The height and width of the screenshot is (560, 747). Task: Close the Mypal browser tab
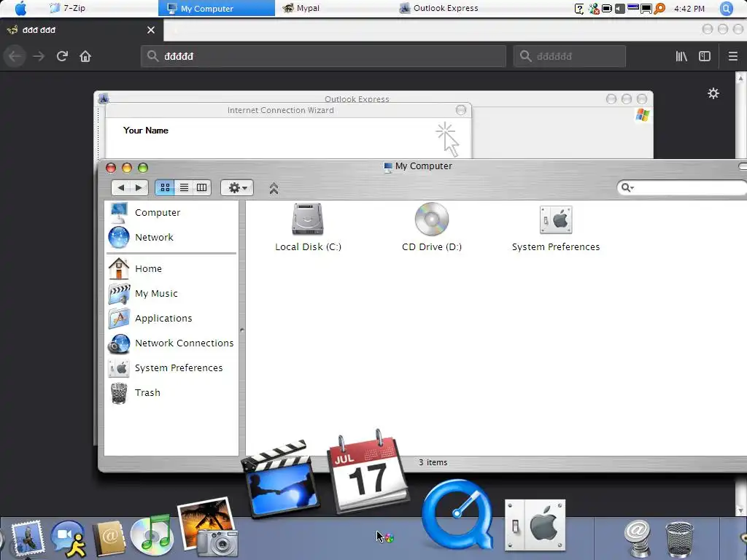click(151, 30)
